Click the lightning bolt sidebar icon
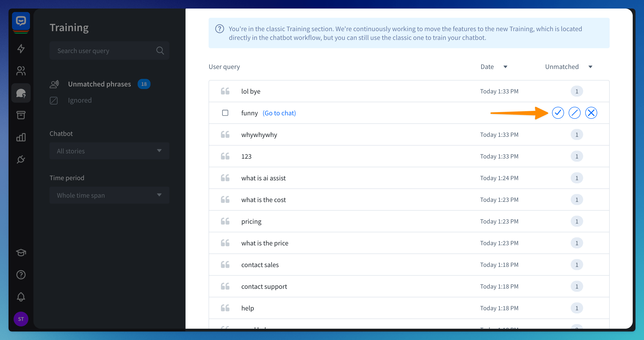This screenshot has width=644, height=340. pos(21,48)
